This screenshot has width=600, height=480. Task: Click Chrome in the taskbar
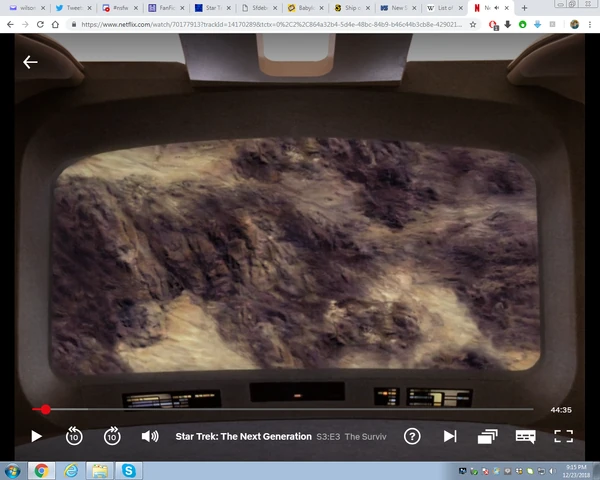[x=41, y=471]
